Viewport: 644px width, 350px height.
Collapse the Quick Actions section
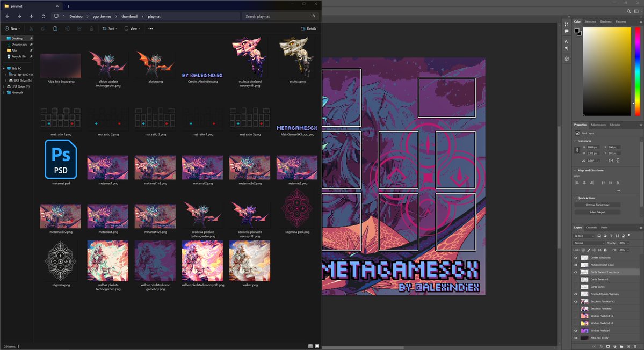coord(575,198)
